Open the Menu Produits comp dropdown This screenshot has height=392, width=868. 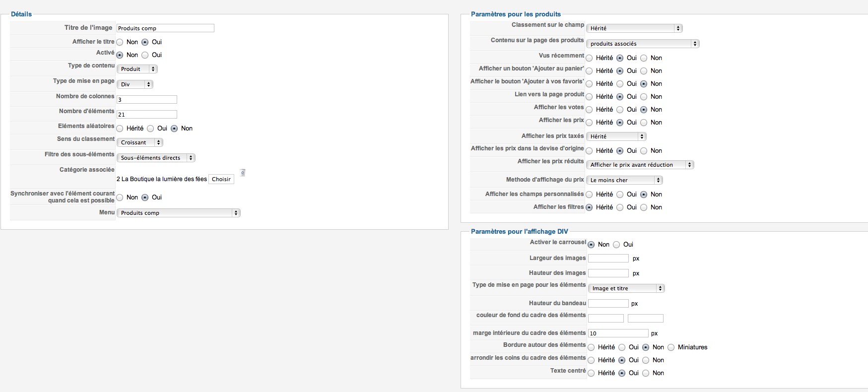click(179, 213)
